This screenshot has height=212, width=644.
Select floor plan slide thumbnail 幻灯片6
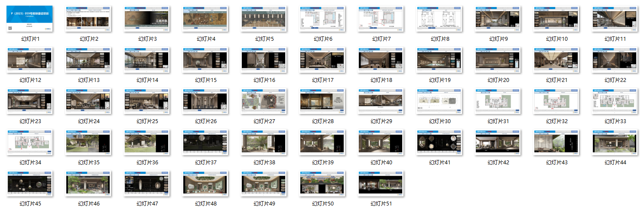point(322,19)
